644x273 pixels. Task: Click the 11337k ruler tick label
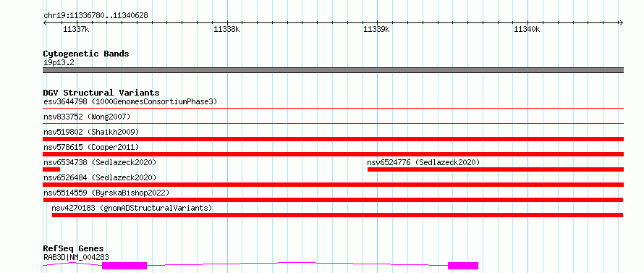tap(76, 29)
